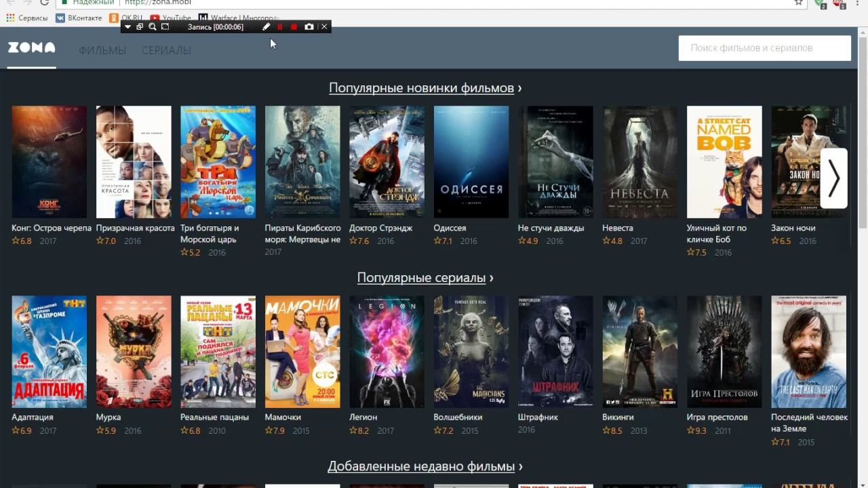Open the ВКонтакте bookmark
868x488 pixels.
[x=79, y=18]
